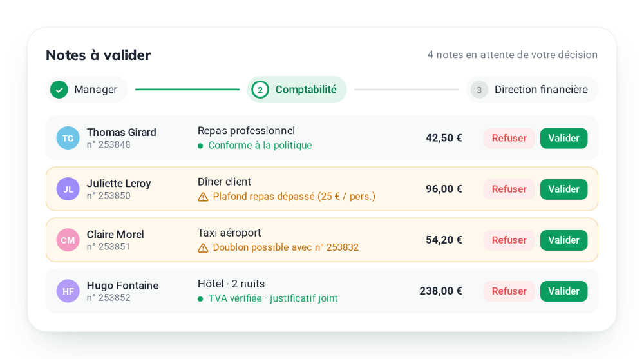Click warning triangle beside Doublon possible
The image size is (644, 359).
[x=203, y=248]
